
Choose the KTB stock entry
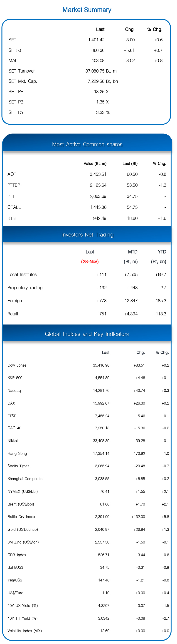(12, 218)
